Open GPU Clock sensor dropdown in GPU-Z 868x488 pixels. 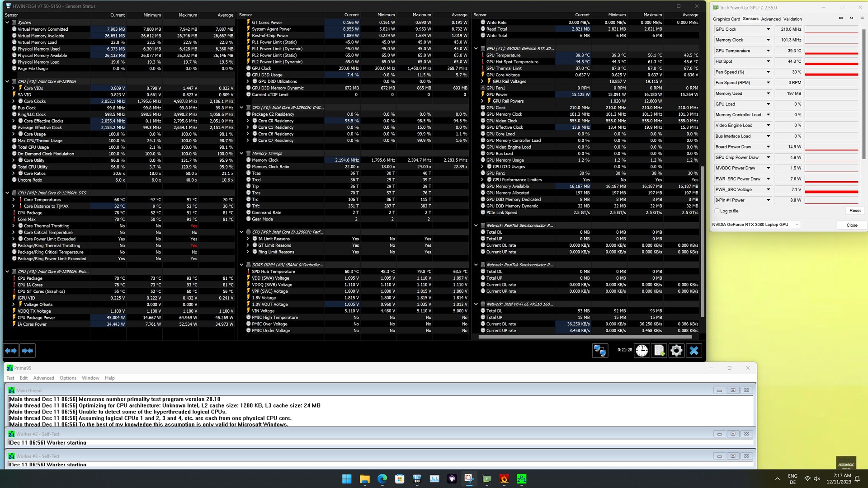coord(768,29)
